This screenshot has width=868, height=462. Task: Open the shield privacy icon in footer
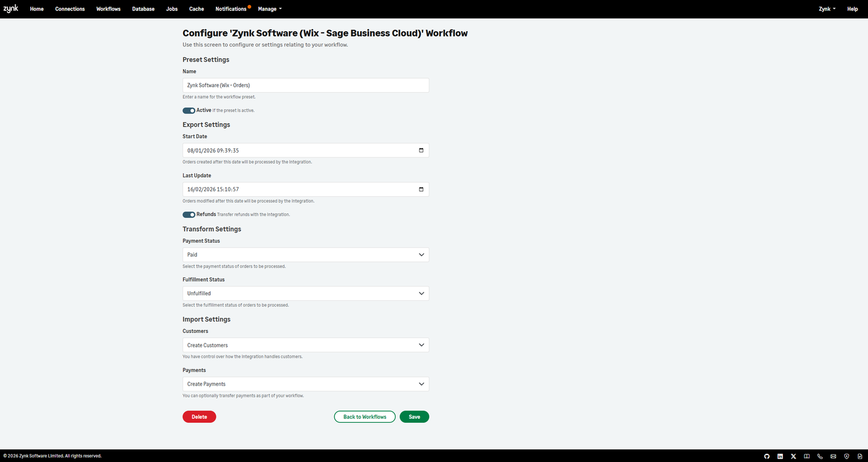pyautogui.click(x=846, y=456)
